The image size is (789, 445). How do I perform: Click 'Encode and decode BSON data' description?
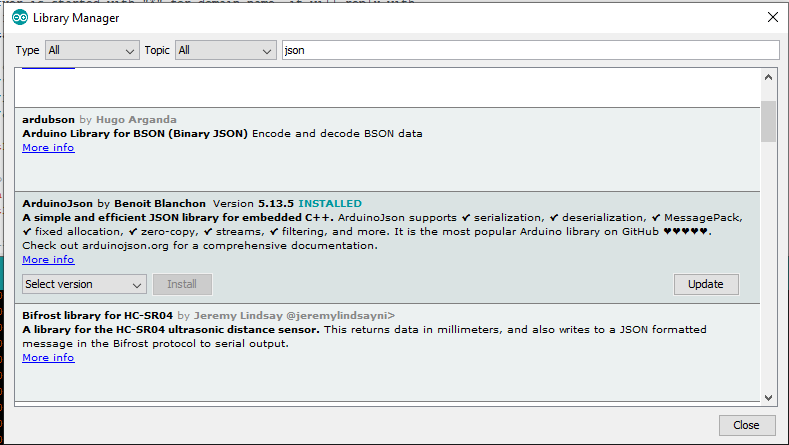click(x=337, y=134)
